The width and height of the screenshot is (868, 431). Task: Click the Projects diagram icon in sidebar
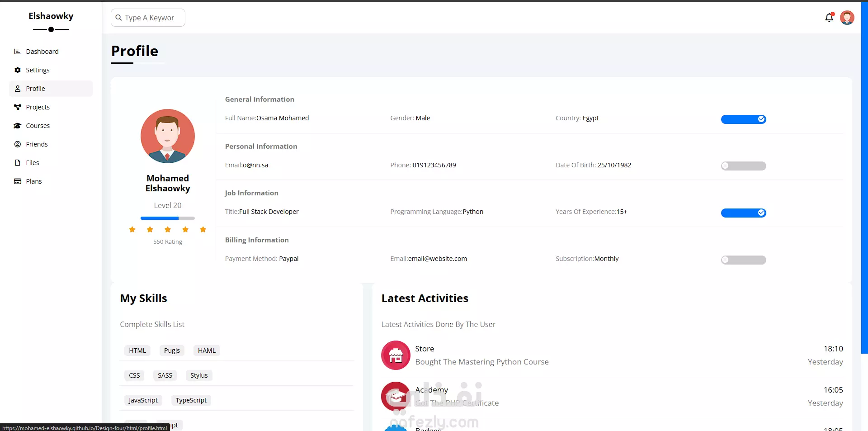(18, 107)
